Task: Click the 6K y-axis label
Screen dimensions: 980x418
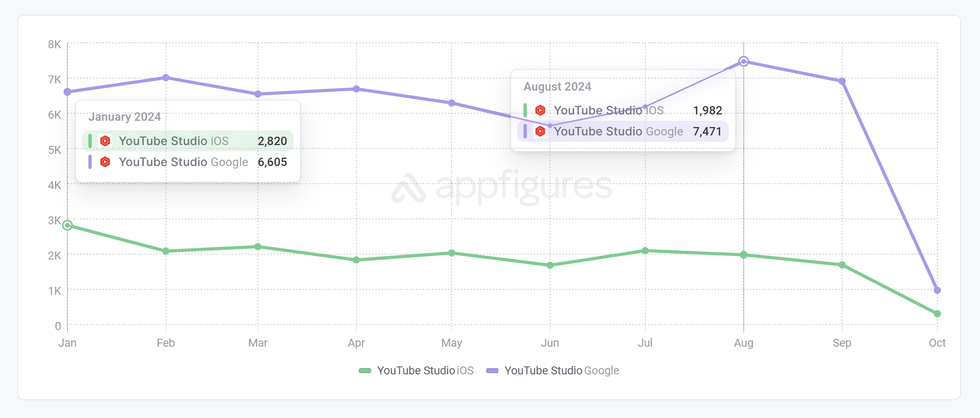Action: click(x=54, y=115)
